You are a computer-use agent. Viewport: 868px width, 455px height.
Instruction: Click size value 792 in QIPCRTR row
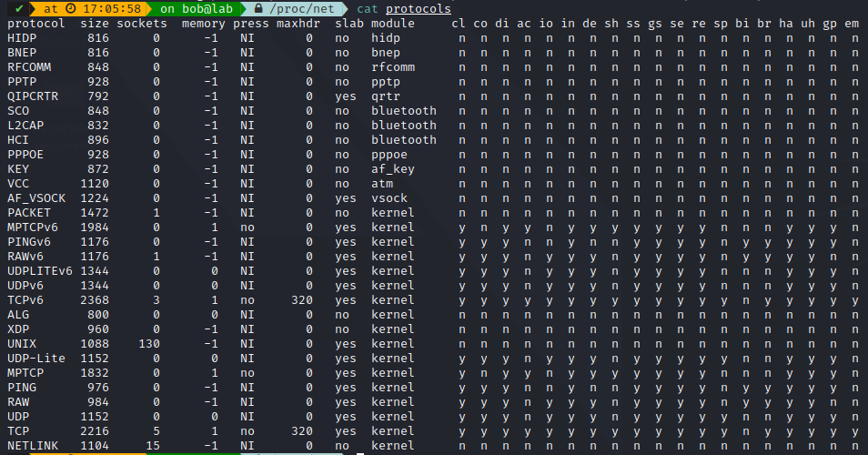pos(98,96)
